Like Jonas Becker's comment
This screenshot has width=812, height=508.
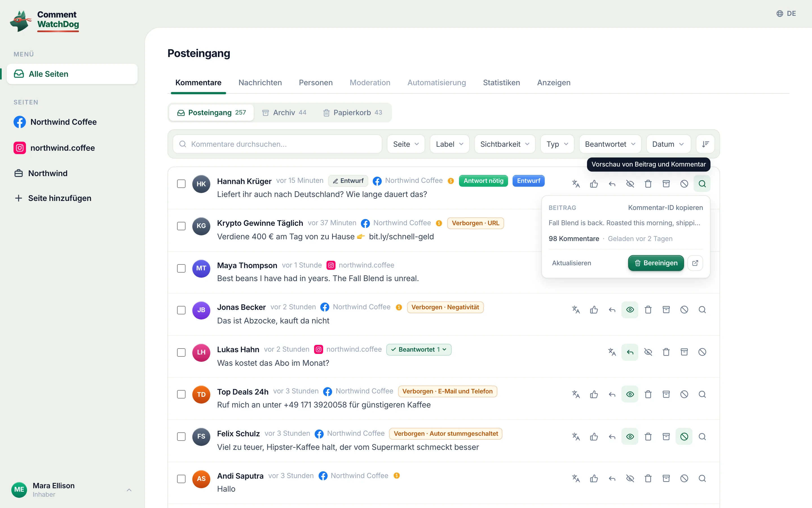(594, 310)
